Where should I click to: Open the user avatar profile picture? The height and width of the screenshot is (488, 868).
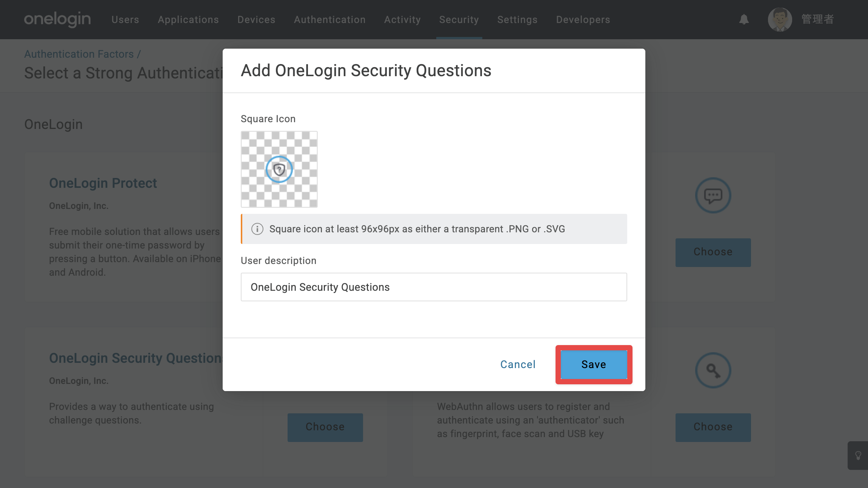780,20
